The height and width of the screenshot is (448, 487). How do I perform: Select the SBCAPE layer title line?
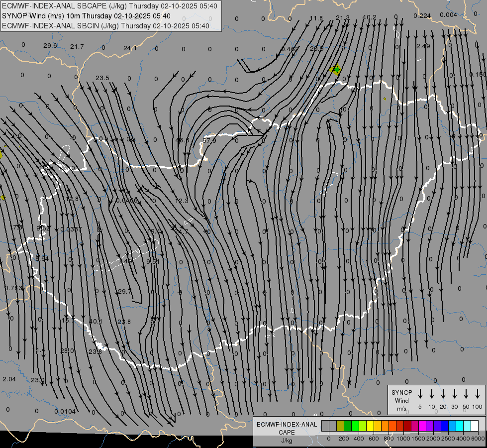(110, 6)
